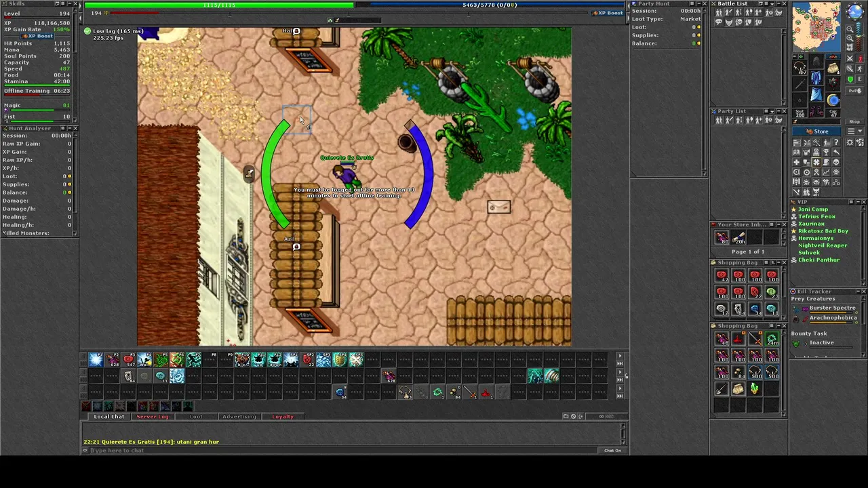This screenshot has width=868, height=488.
Task: Switch to Loyalty tab
Action: [x=283, y=416]
